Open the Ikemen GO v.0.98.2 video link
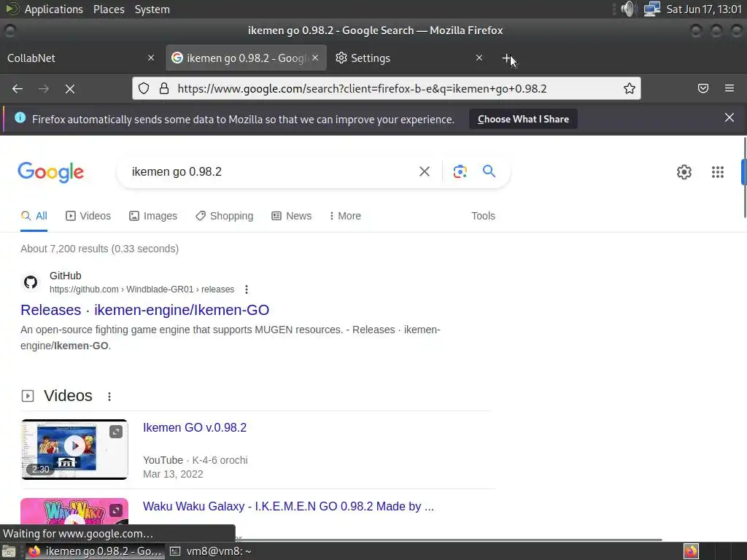Viewport: 747px width, 560px height. coord(195,427)
